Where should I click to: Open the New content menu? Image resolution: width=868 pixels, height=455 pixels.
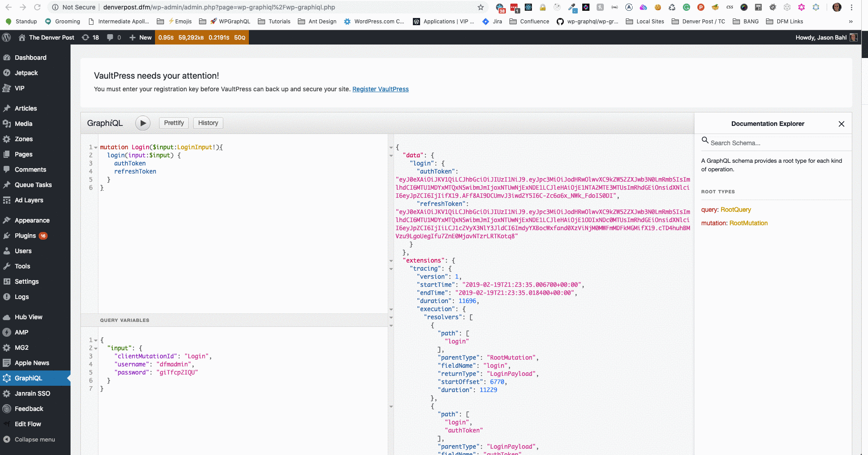click(x=140, y=37)
